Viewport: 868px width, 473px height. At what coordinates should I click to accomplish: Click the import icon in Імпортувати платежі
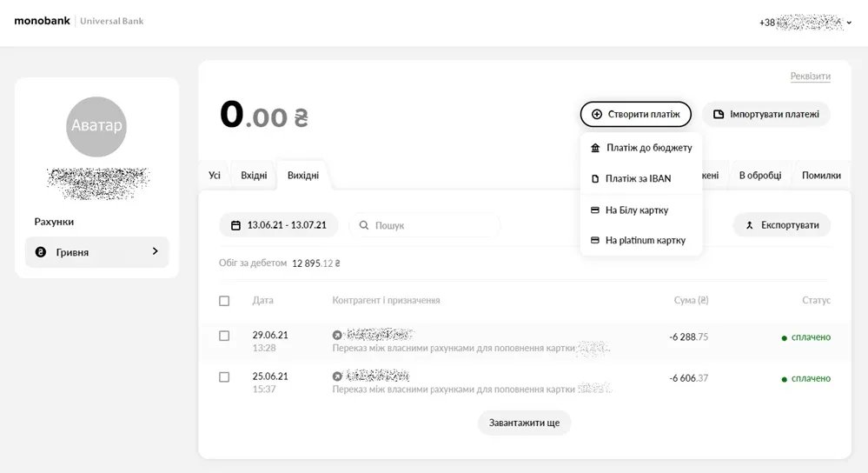719,114
